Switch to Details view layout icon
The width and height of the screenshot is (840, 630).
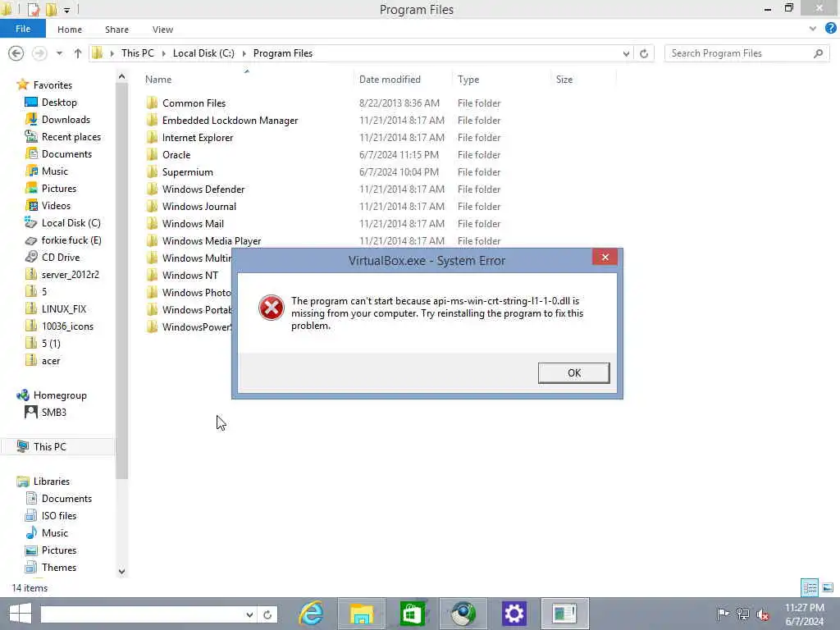click(810, 587)
